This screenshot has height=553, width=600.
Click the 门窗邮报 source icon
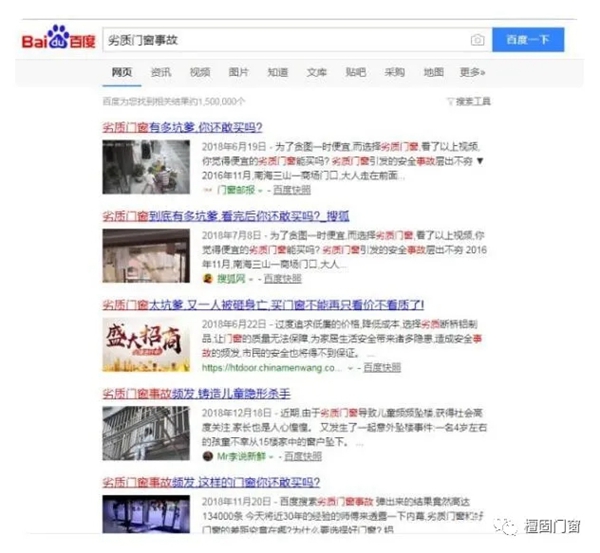click(208, 190)
